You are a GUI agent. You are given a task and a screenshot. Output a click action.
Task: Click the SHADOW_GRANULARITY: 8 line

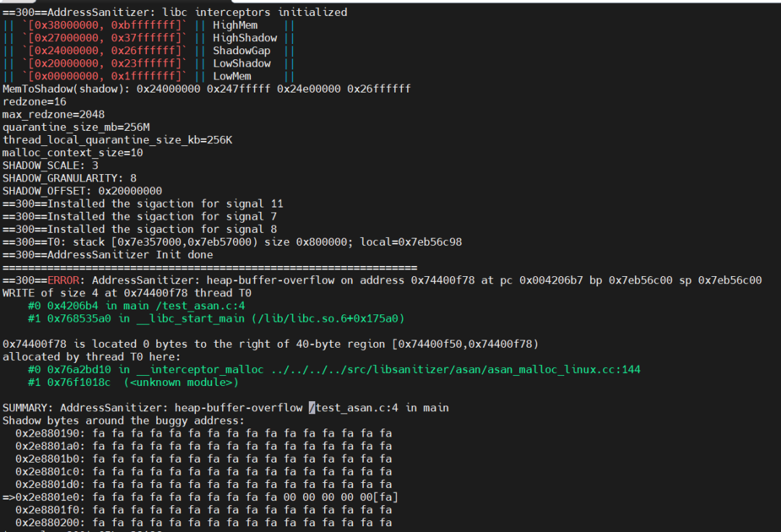coord(69,178)
